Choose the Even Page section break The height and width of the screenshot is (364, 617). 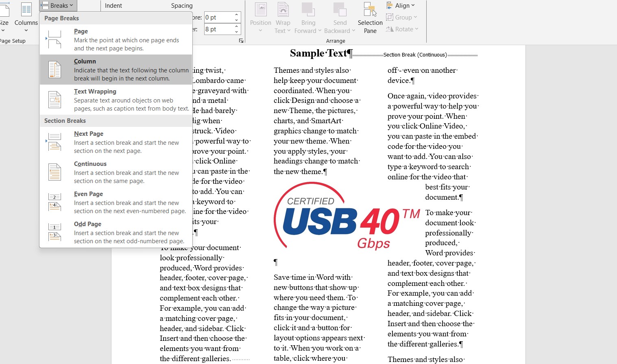click(88, 194)
